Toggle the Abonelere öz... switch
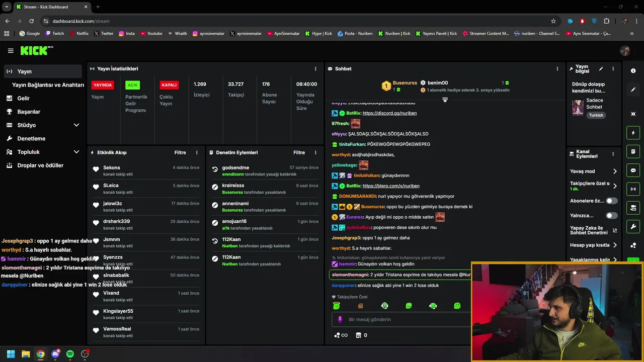The width and height of the screenshot is (644, 362). pos(611,201)
